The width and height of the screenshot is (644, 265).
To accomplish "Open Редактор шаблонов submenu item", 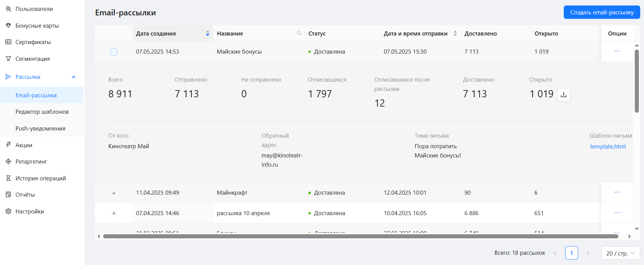I will pyautogui.click(x=42, y=112).
